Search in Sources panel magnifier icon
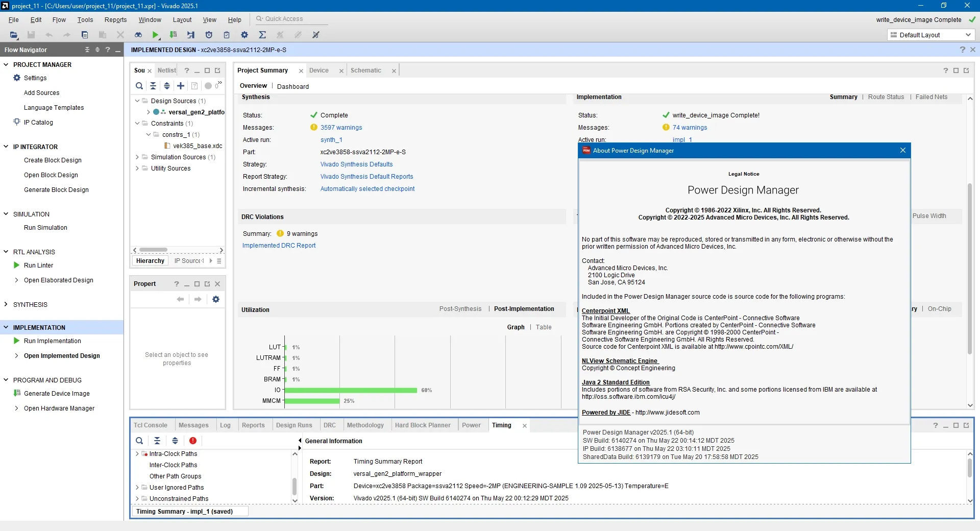The image size is (980, 531). (x=139, y=86)
